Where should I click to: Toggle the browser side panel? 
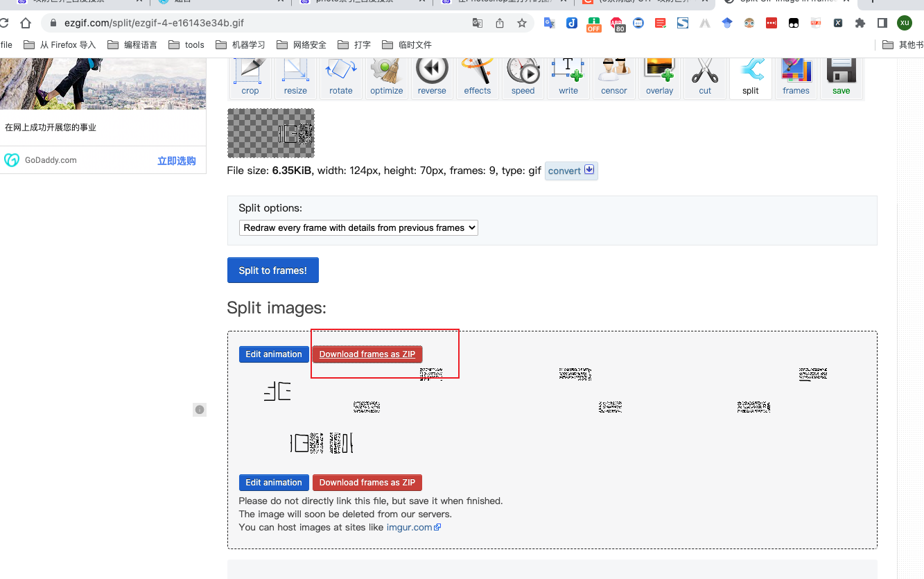click(882, 23)
